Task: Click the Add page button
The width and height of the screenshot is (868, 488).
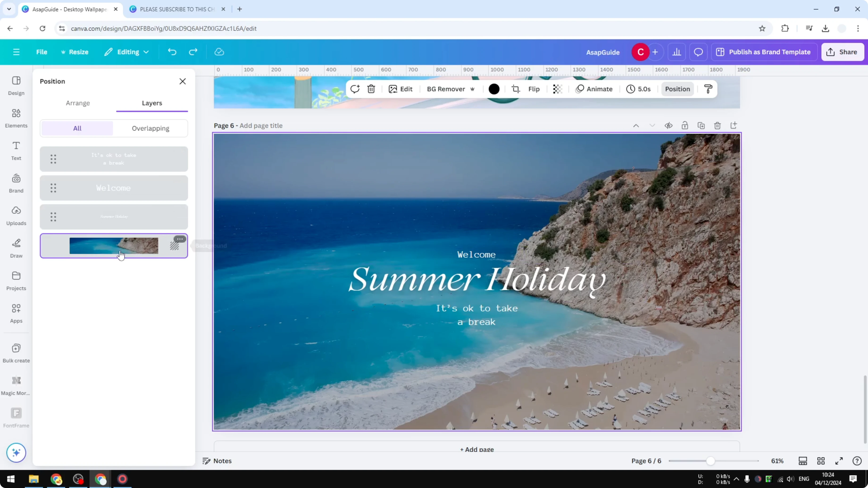Action: tap(476, 449)
